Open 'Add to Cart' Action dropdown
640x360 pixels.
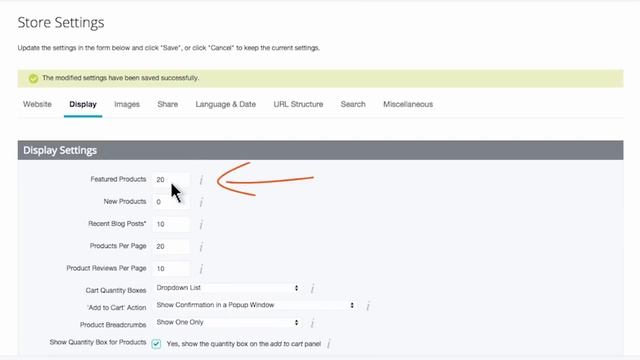pos(255,305)
